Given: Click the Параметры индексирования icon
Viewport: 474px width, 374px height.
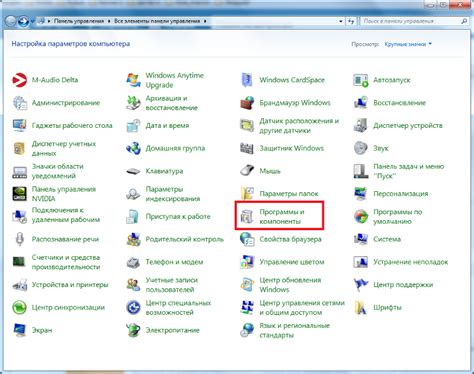Looking at the screenshot, I should coord(133,194).
